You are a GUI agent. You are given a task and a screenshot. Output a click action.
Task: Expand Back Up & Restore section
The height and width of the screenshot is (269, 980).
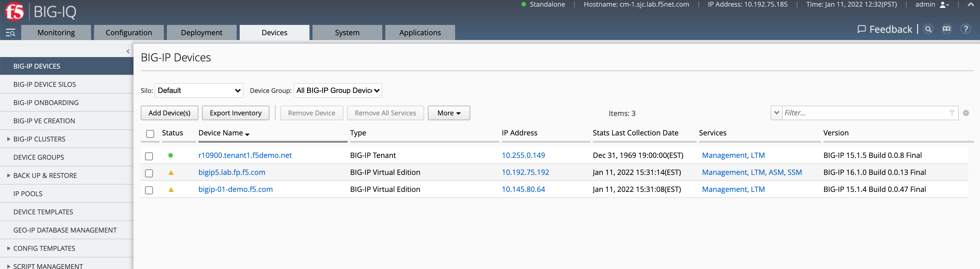coord(8,176)
